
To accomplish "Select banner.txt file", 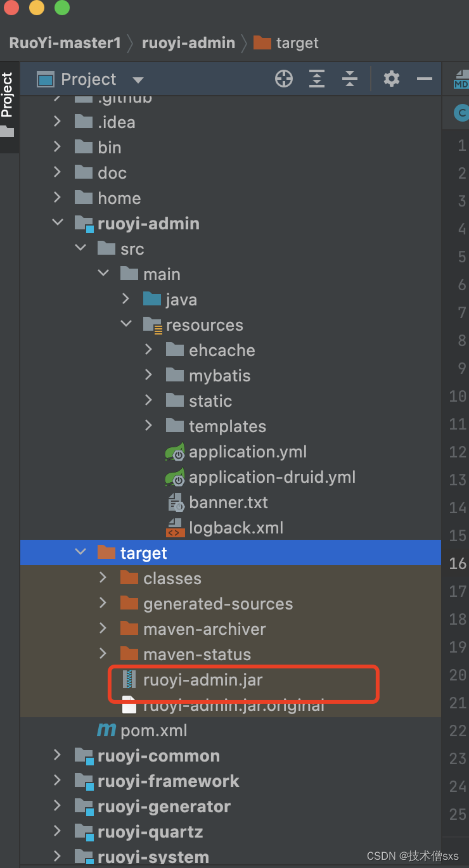I will coord(228,502).
